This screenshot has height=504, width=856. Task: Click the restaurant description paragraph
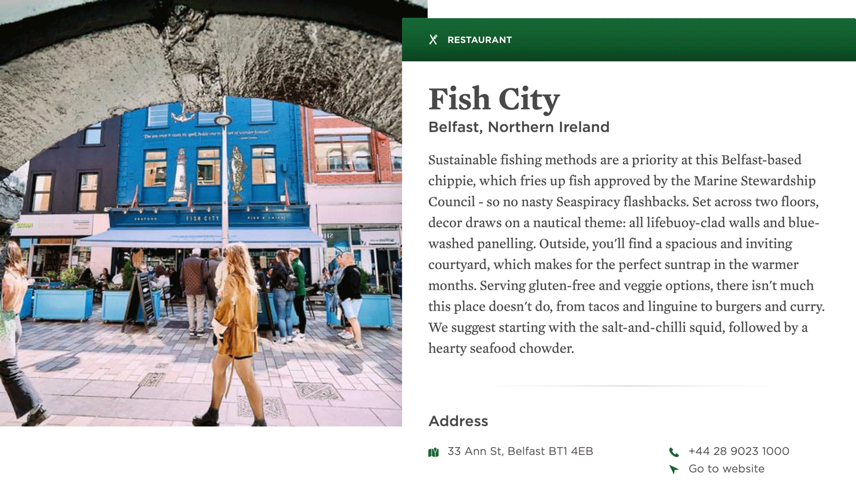(627, 254)
